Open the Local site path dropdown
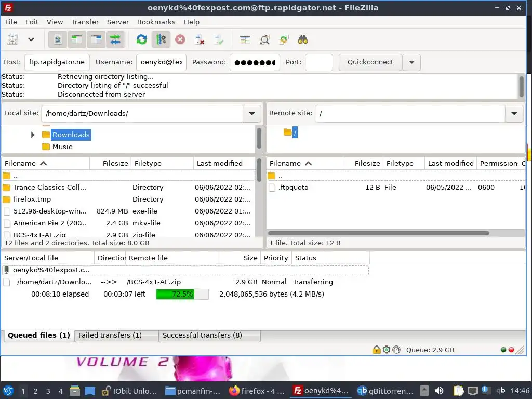 [x=252, y=113]
